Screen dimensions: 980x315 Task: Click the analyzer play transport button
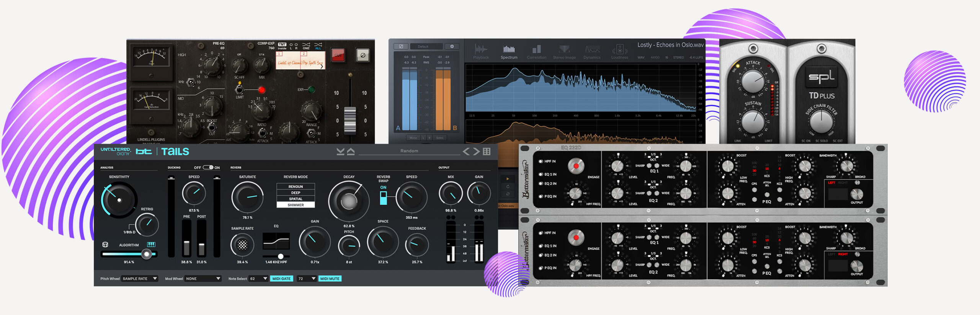[508, 179]
